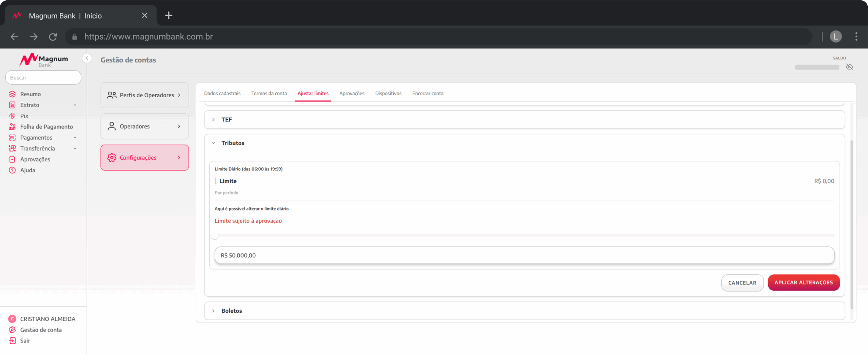
Task: Expand the Extrato submenu arrow
Action: coord(75,105)
